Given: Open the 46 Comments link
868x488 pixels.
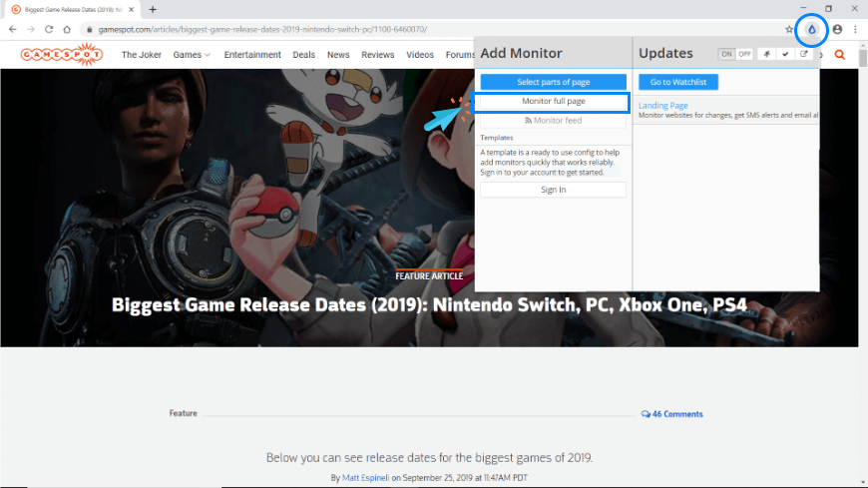Looking at the screenshot, I should point(672,414).
